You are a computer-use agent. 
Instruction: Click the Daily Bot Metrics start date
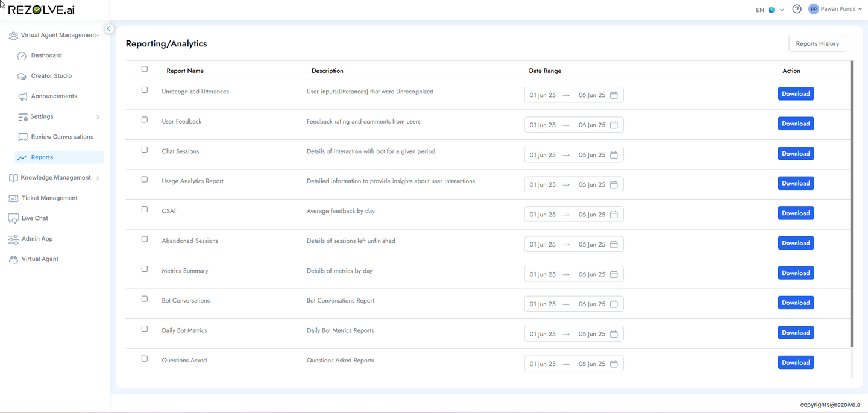coord(542,334)
